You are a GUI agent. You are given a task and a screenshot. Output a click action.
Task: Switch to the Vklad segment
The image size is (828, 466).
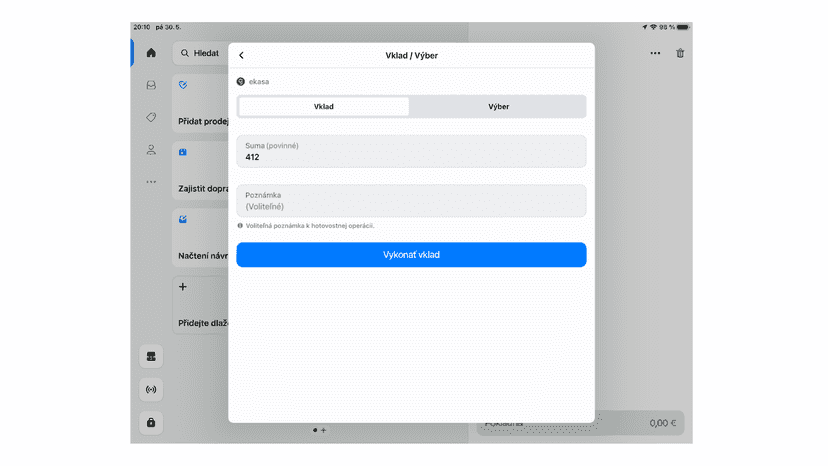pyautogui.click(x=324, y=107)
